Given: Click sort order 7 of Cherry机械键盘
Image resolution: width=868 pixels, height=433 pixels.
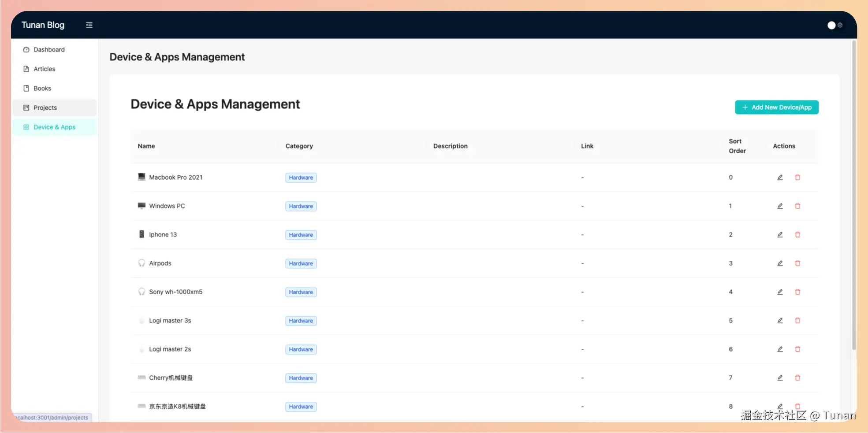Looking at the screenshot, I should [x=731, y=378].
